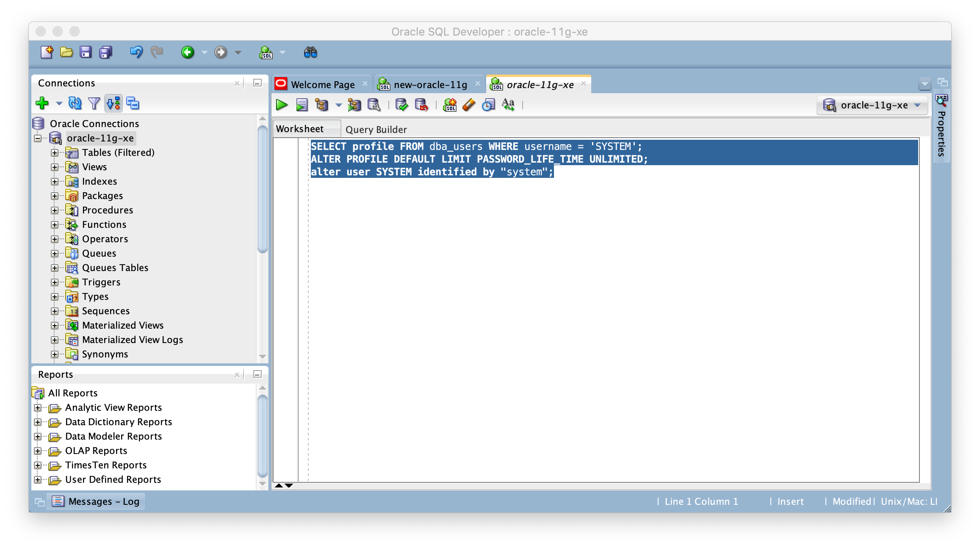Minimize the Connections panel
The height and width of the screenshot is (548, 980).
coord(257,83)
